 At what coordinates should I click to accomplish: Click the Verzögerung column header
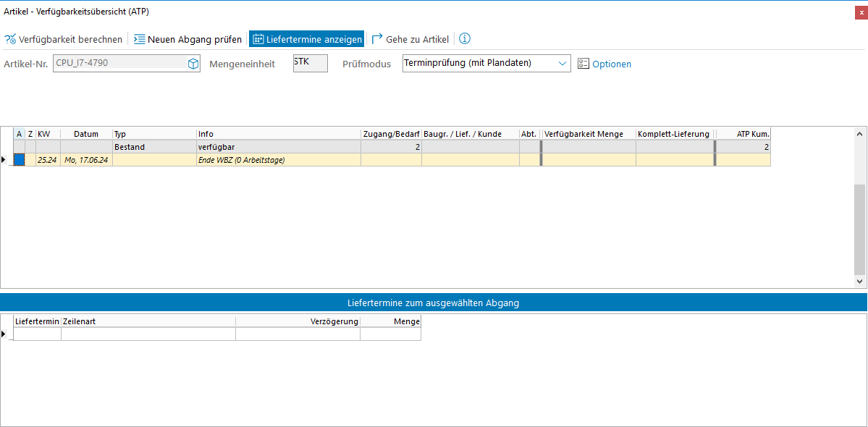tap(298, 321)
